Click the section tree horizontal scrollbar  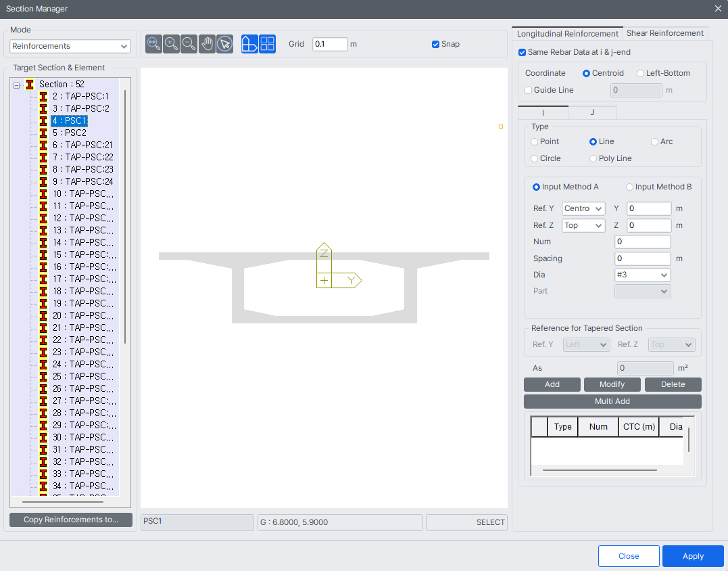point(63,502)
